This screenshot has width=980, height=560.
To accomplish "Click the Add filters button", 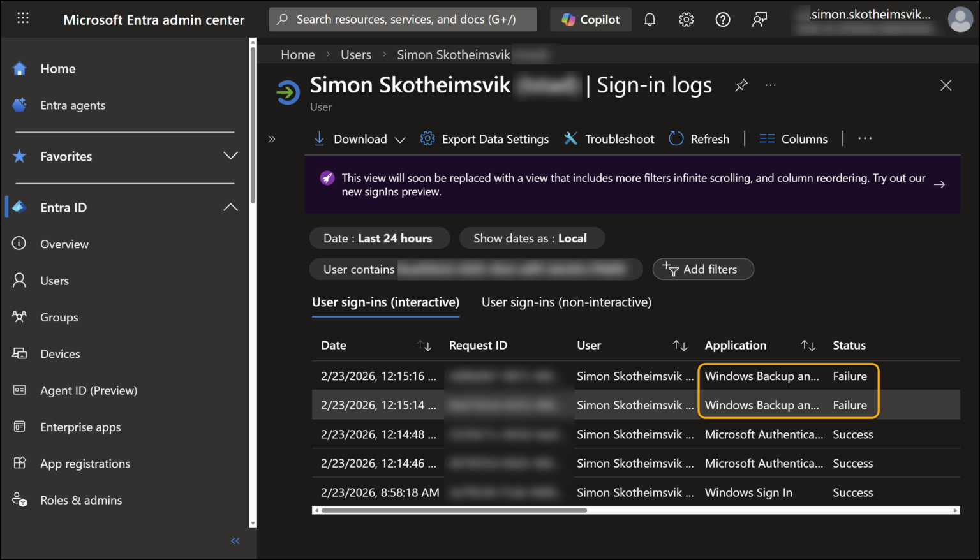I will pos(703,269).
